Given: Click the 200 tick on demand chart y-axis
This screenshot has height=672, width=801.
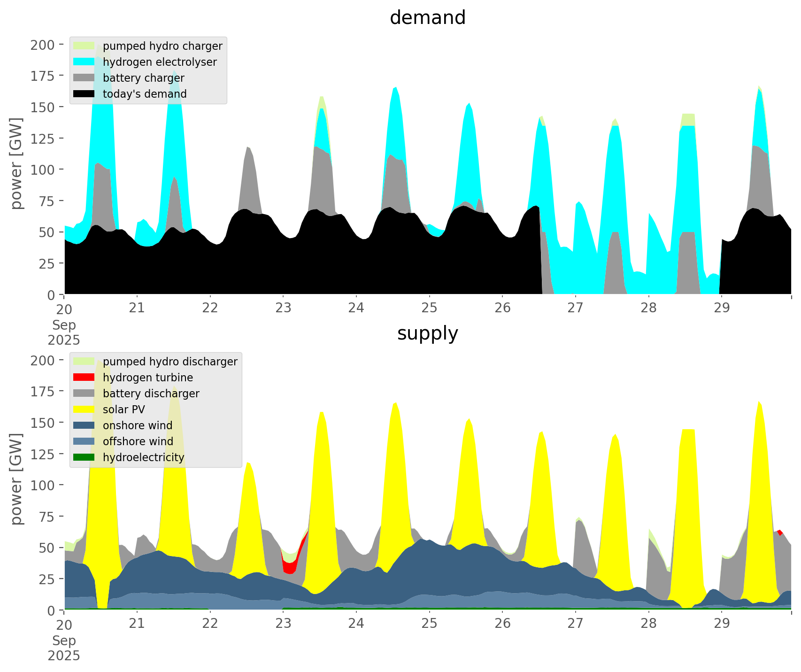Looking at the screenshot, I should pyautogui.click(x=43, y=45).
